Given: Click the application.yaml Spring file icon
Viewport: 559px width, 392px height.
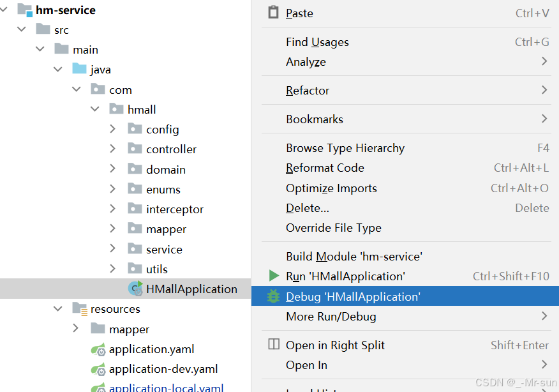Looking at the screenshot, I should tap(98, 349).
